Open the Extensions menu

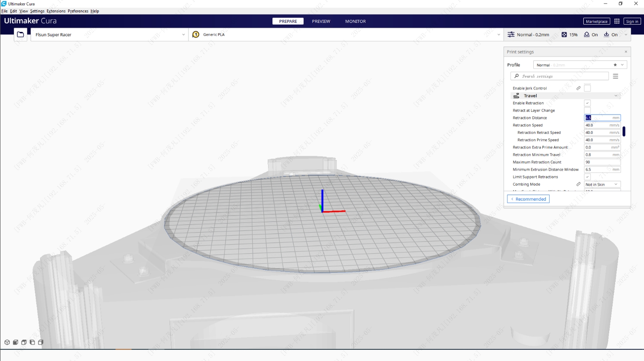click(56, 11)
